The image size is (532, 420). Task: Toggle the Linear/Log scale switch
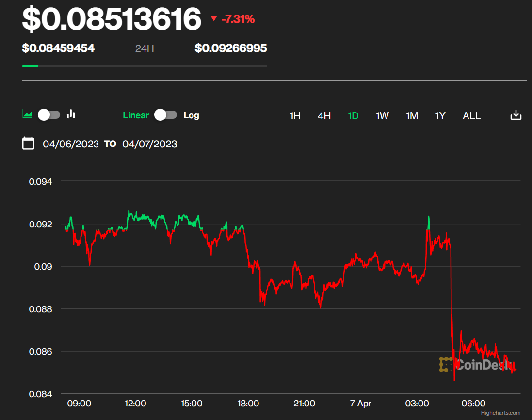click(x=165, y=115)
